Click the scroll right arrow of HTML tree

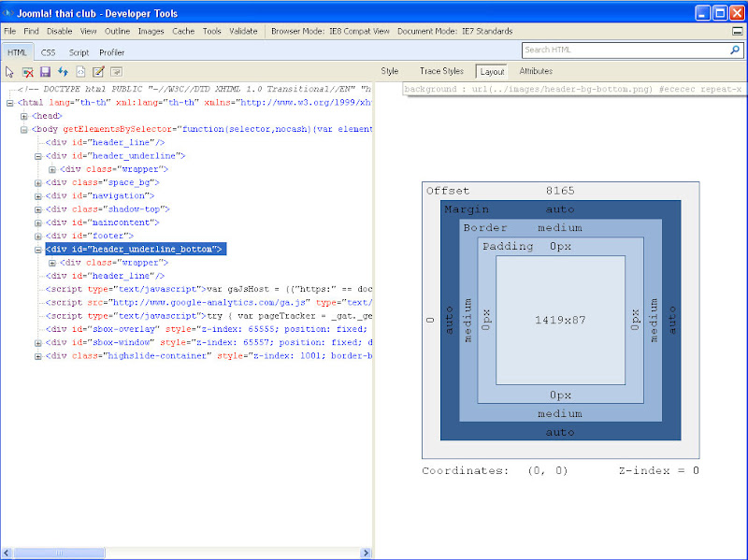[367, 553]
